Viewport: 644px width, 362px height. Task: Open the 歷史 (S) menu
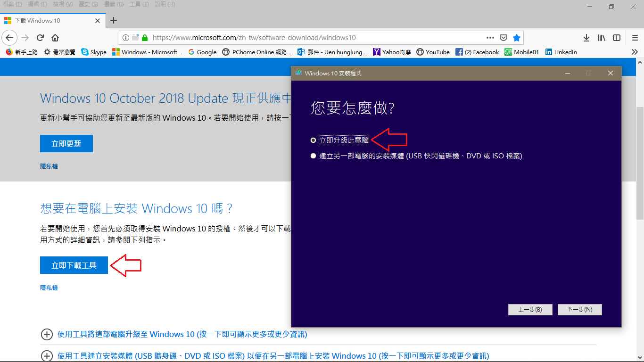click(x=88, y=4)
